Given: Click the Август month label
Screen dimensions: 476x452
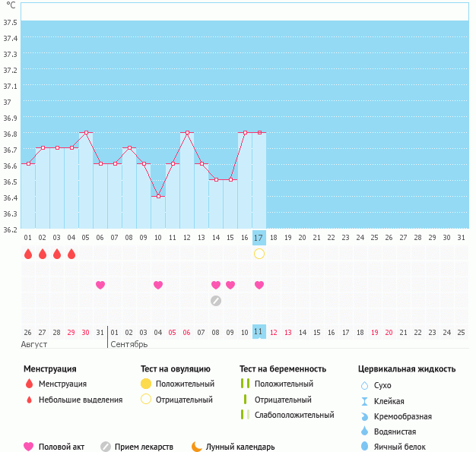Looking at the screenshot, I should (36, 344).
